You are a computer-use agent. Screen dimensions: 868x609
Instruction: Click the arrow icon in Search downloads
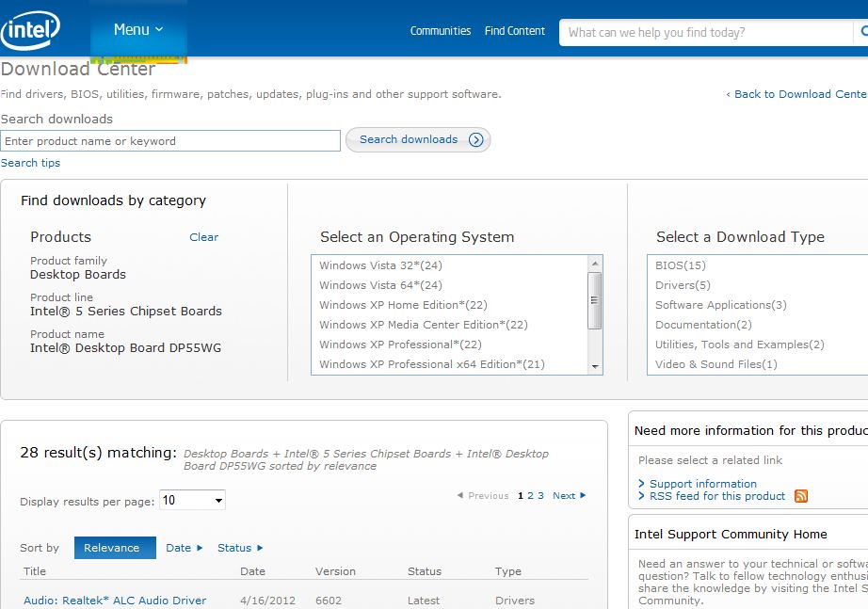click(476, 139)
